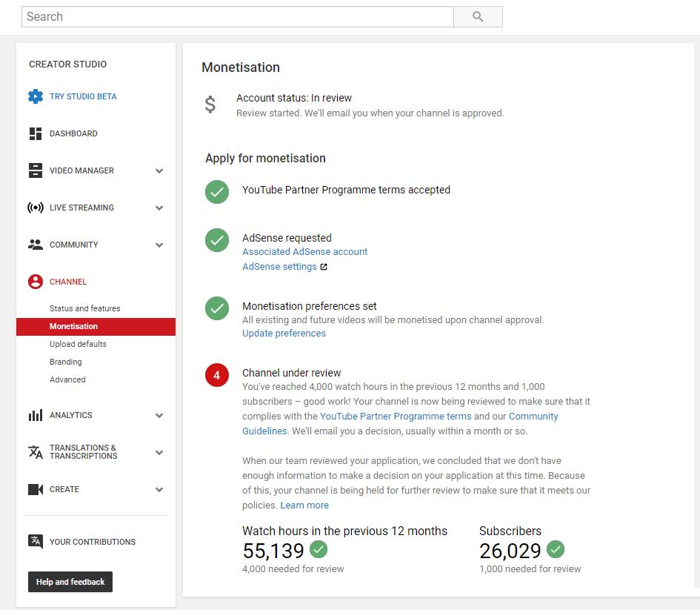Image resolution: width=700 pixels, height=610 pixels.
Task: Click 'YouTube Partner Programme terms accepted' text
Action: click(x=346, y=190)
